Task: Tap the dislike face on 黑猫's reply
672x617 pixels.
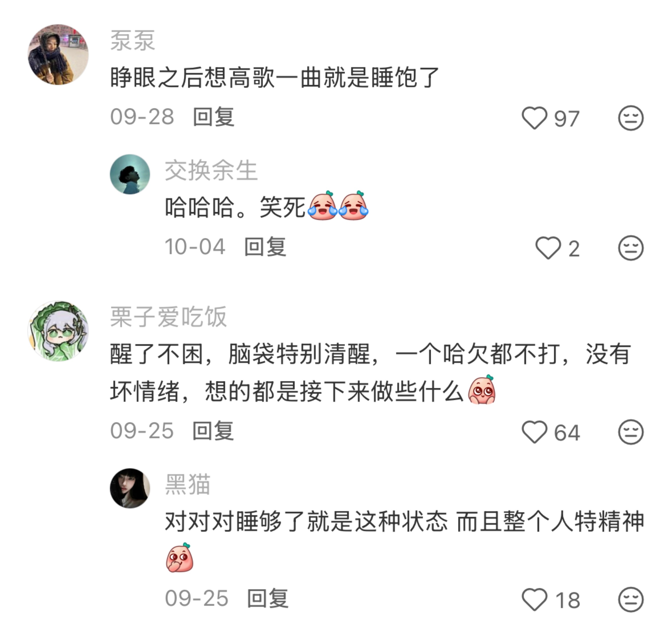Action: [631, 599]
